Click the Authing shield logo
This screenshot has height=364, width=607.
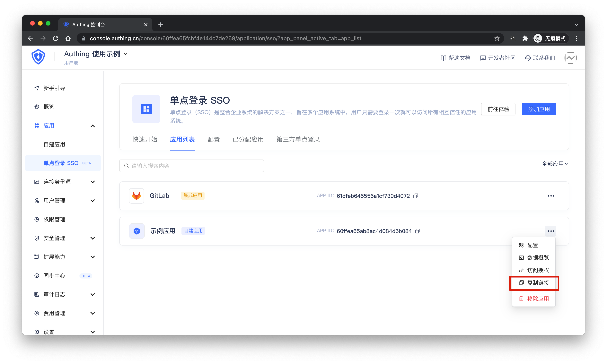pos(38,57)
